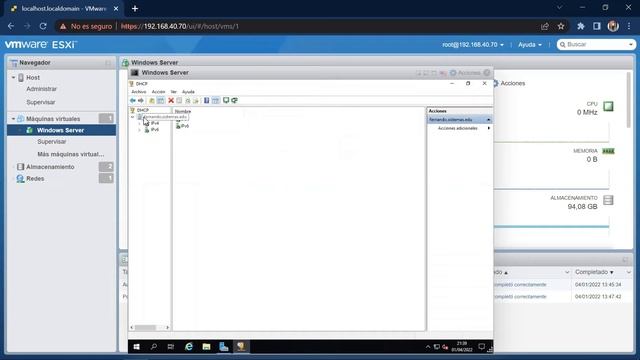Open Administrar under Host
Screen dimensions: 640x360
pos(41,89)
